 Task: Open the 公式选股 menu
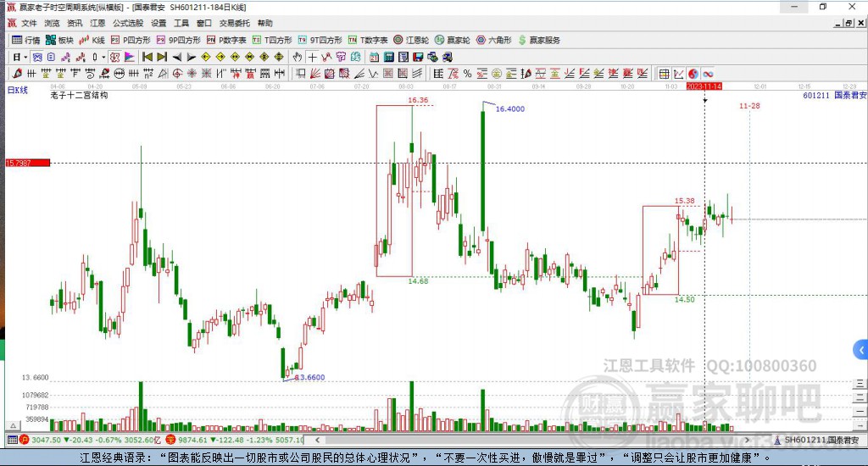pos(128,23)
